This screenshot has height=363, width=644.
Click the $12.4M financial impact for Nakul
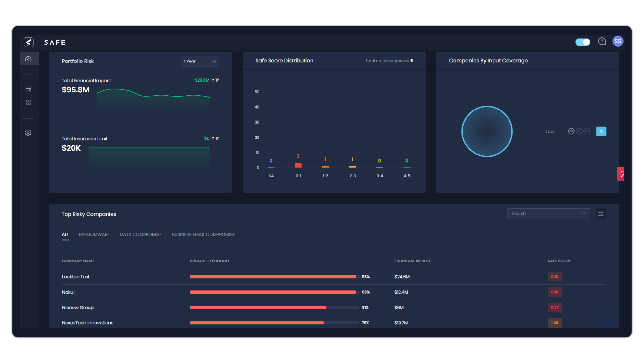pyautogui.click(x=401, y=292)
